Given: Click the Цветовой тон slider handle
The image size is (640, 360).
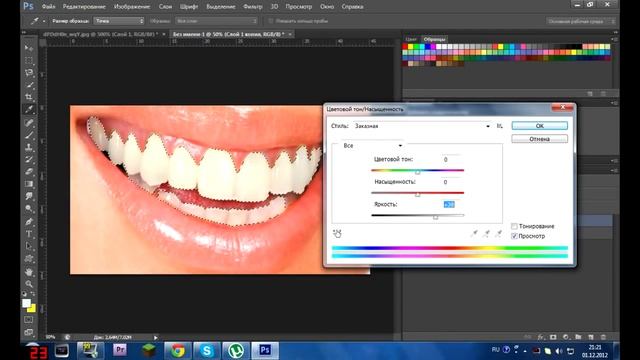Looking at the screenshot, I should click(x=418, y=172).
